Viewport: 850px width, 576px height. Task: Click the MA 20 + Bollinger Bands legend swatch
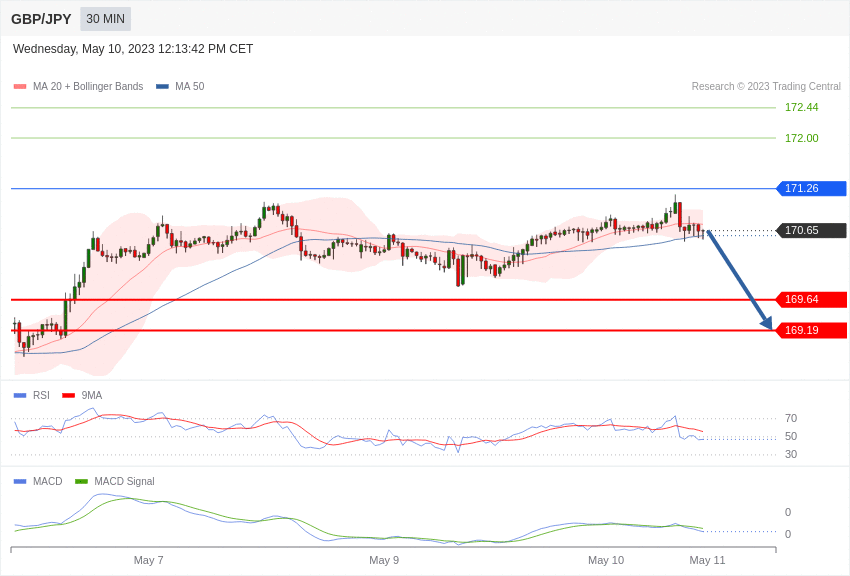20,86
